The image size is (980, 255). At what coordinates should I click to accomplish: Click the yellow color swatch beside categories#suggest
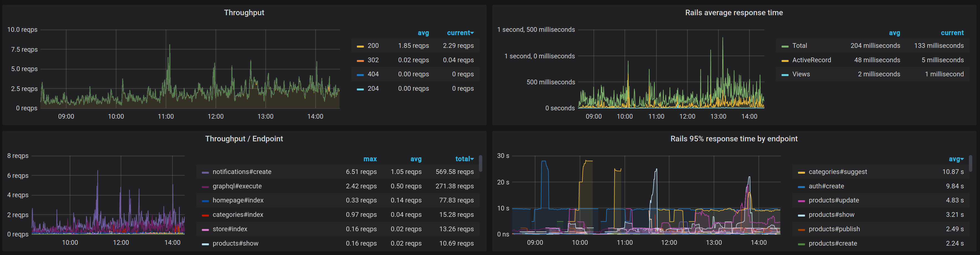point(801,173)
